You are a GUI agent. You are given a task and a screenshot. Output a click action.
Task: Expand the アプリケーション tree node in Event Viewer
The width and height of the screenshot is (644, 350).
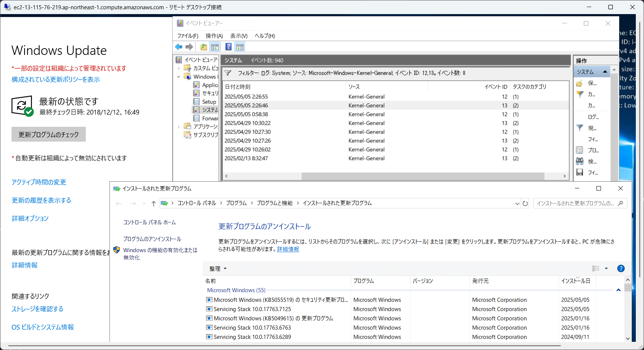coord(179,127)
